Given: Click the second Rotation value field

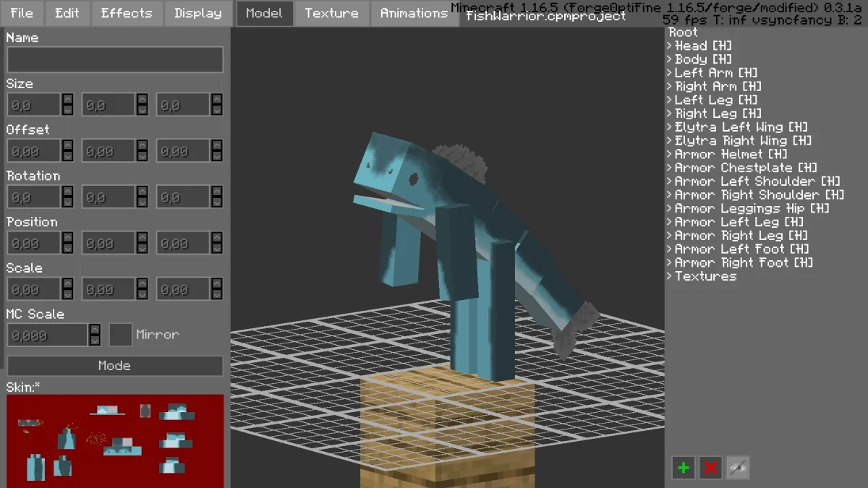Looking at the screenshot, I should coord(109,197).
